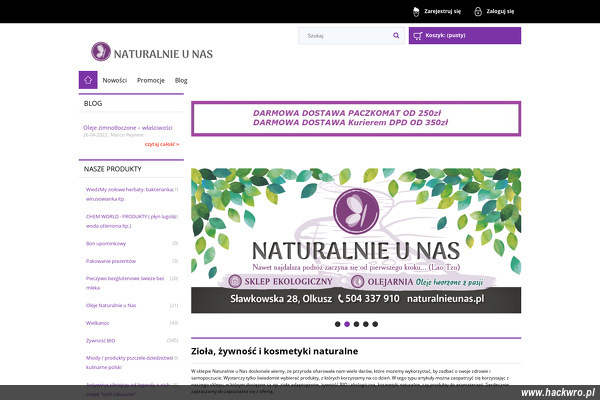Open the Wielkanoc category
Image resolution: width=600 pixels, height=400 pixels.
coord(98,323)
